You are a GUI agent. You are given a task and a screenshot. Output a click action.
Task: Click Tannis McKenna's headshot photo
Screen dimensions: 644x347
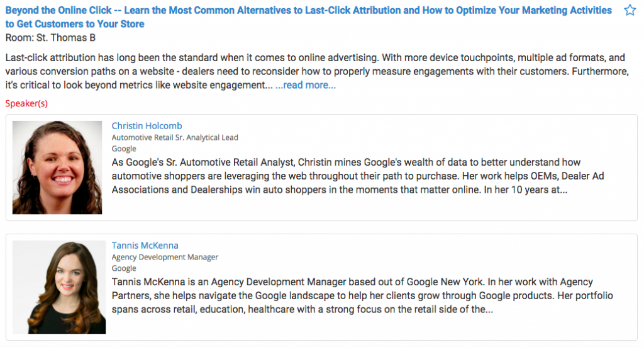(58, 287)
